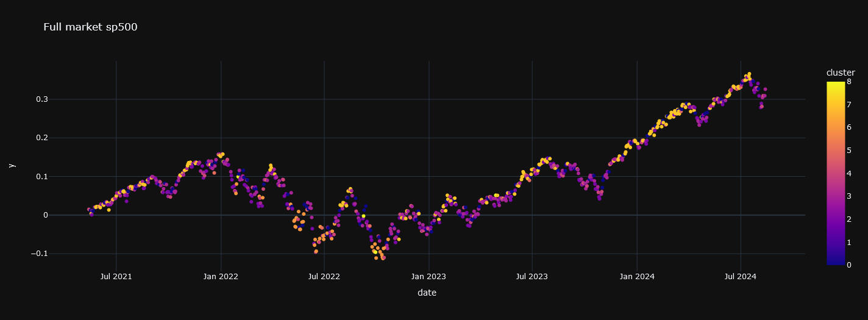Click the "Jan 2023" x-axis tick label

tap(429, 277)
